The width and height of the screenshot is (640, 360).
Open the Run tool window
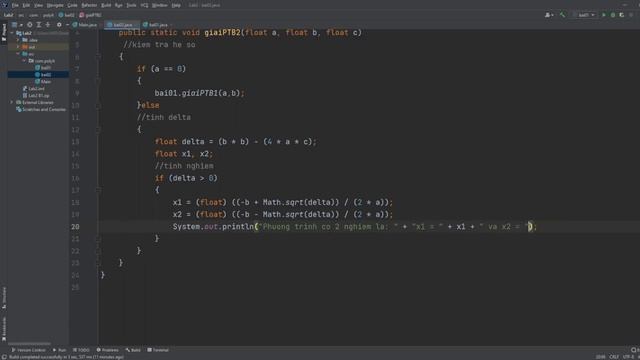60,350
